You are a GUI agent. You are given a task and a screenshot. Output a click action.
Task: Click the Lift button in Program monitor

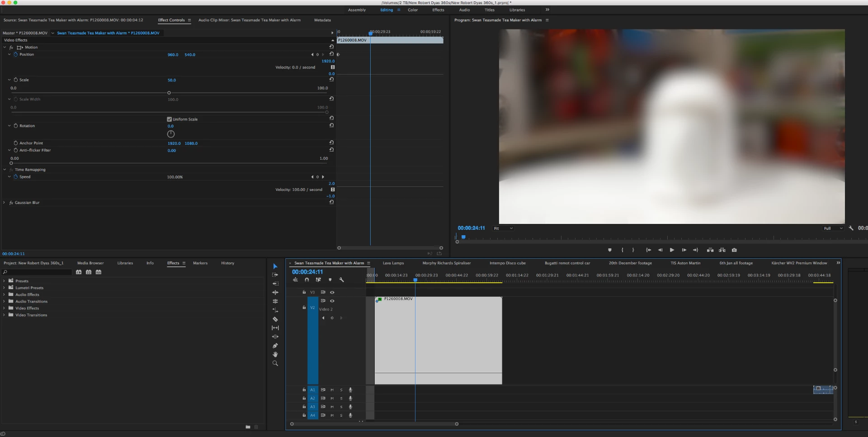point(710,250)
